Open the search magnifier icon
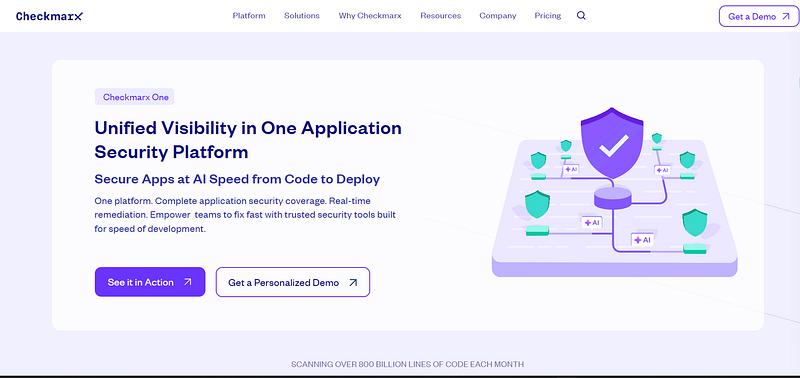Viewport: 800px width, 378px height. (x=581, y=16)
